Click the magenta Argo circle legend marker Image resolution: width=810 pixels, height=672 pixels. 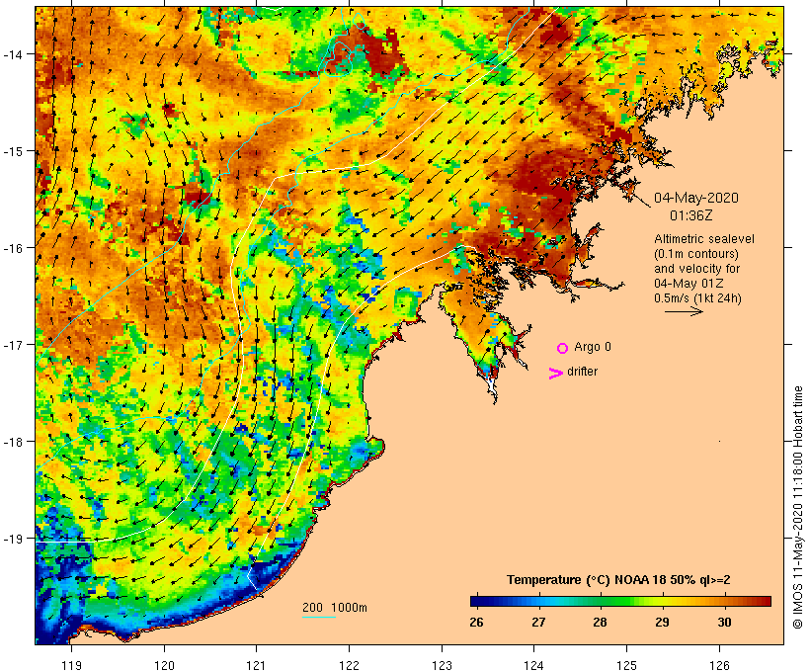click(x=563, y=348)
